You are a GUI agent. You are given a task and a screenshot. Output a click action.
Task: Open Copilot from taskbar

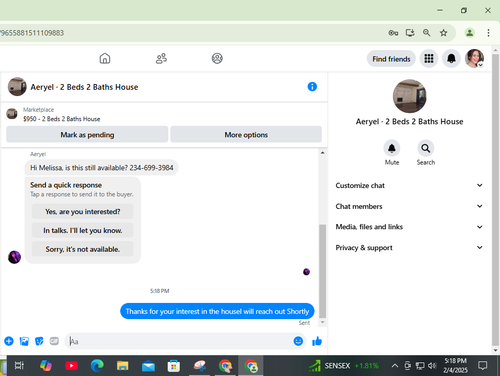(x=46, y=366)
